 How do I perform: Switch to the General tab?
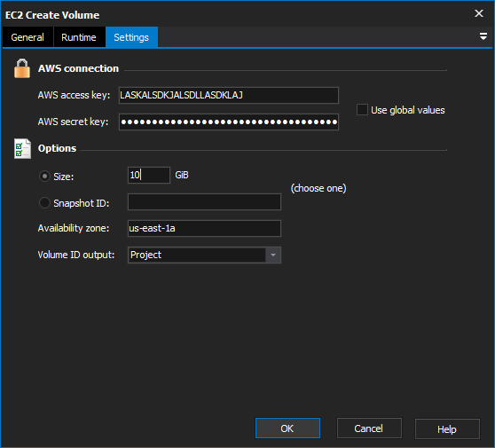[x=27, y=37]
